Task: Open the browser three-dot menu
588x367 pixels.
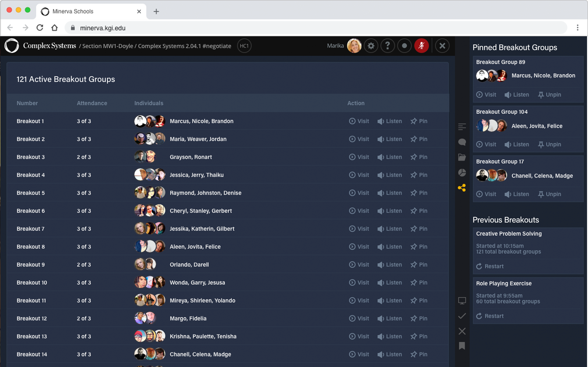Action: tap(578, 28)
